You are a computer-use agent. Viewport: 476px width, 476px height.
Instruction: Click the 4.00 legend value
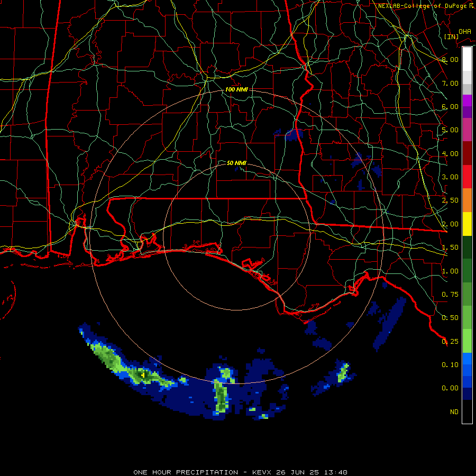pos(450,153)
